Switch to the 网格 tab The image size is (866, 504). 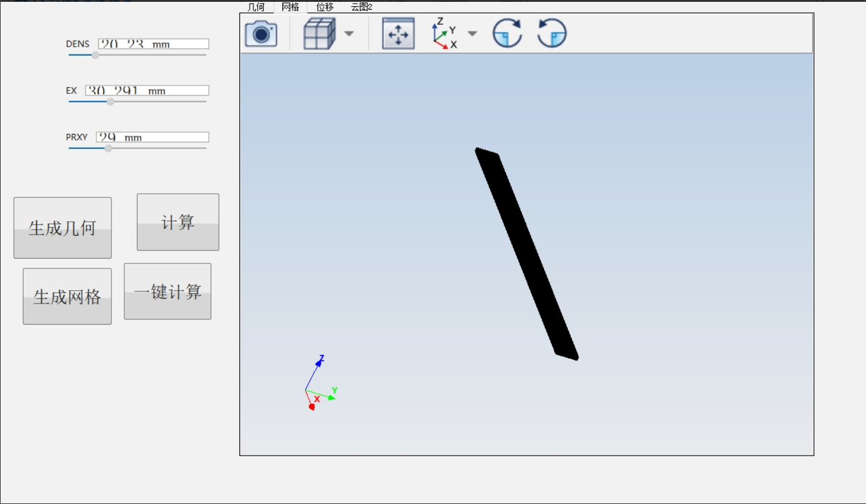pos(290,7)
